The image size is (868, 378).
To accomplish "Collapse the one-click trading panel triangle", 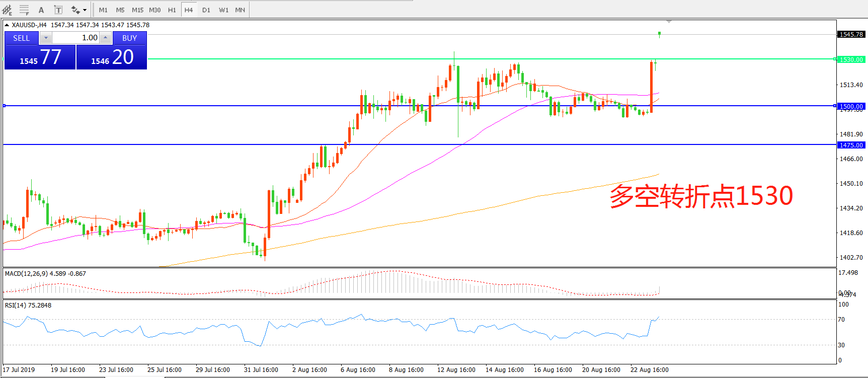I will tap(7, 25).
